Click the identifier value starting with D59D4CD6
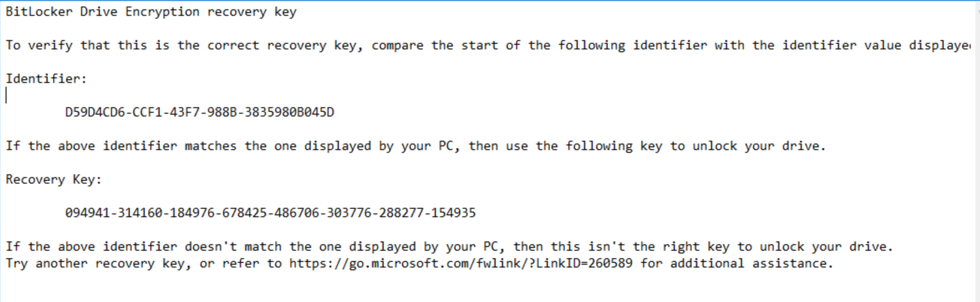Viewport: 980px width, 302px height. point(199,112)
